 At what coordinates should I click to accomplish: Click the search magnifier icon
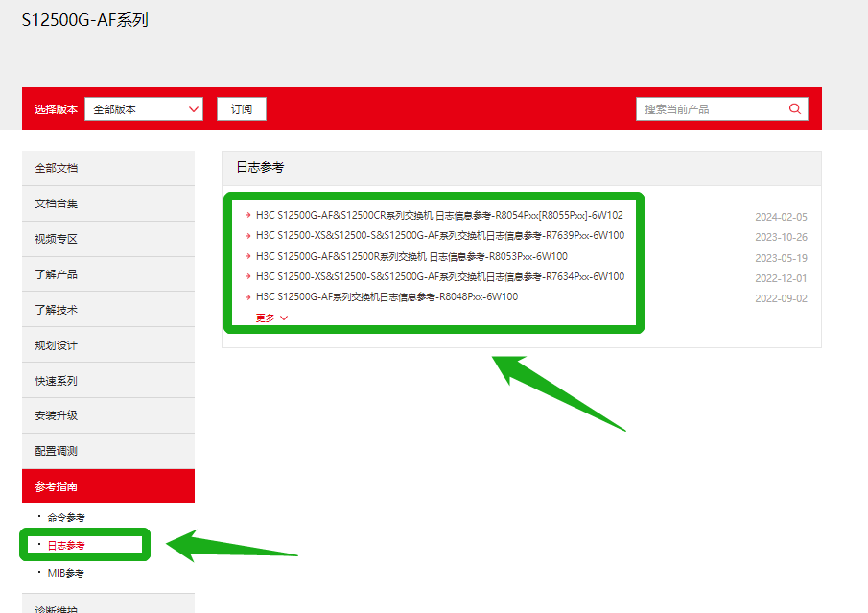click(x=794, y=108)
